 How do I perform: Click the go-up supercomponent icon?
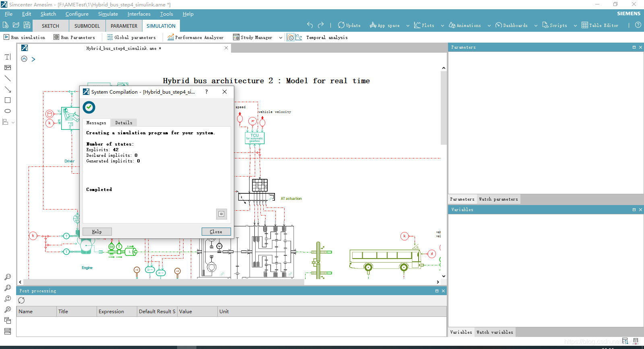click(x=24, y=59)
